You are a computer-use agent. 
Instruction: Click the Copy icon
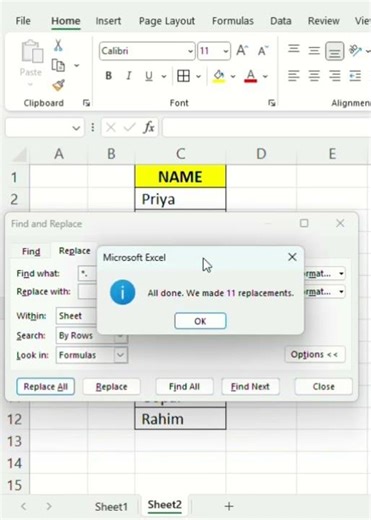[x=58, y=65]
